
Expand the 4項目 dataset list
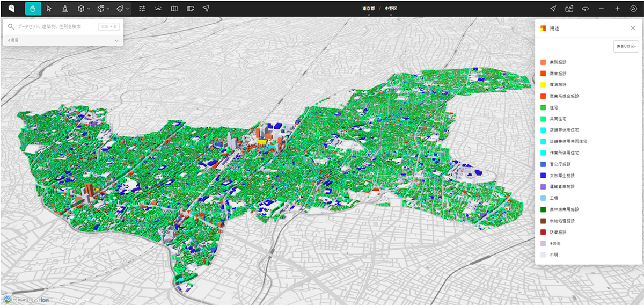(116, 40)
